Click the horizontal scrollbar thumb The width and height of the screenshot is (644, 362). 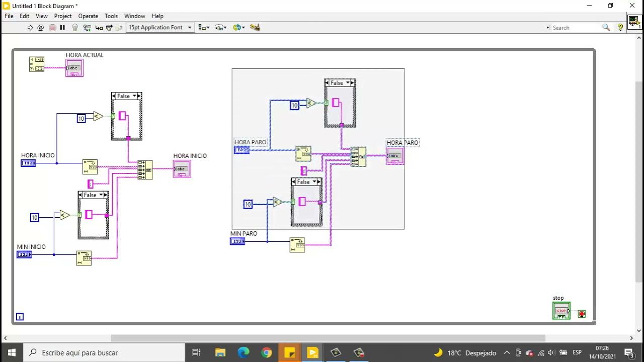[328, 338]
